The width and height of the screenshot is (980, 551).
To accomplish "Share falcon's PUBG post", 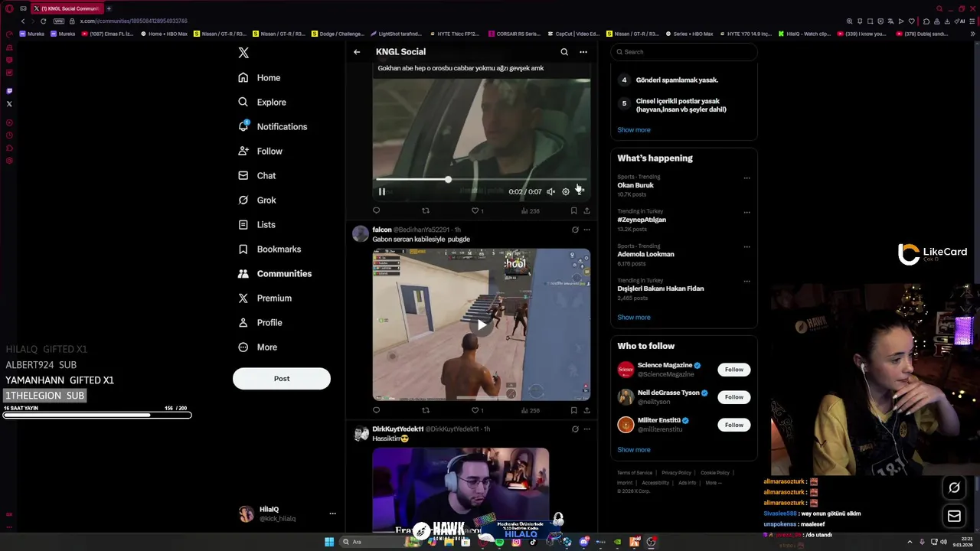I will coord(587,410).
